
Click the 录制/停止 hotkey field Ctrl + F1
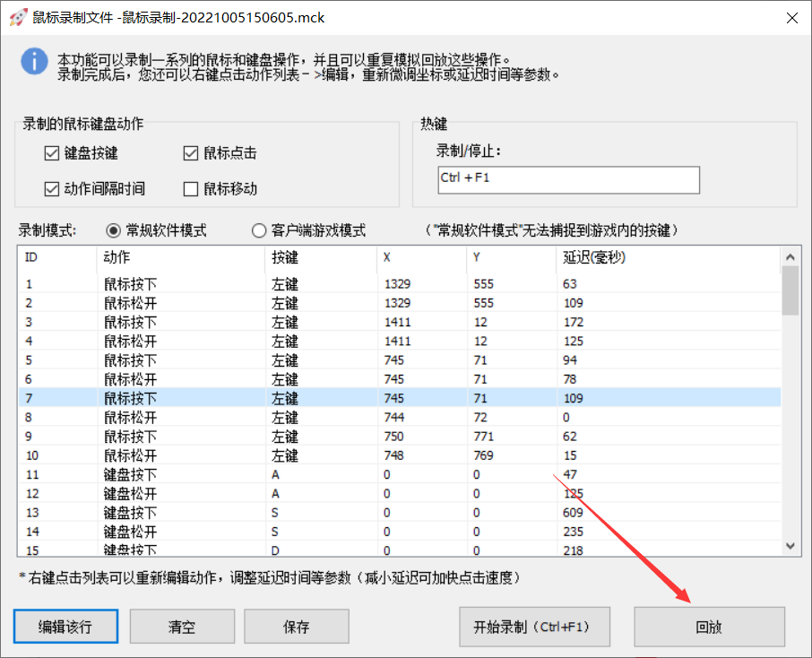coord(568,180)
